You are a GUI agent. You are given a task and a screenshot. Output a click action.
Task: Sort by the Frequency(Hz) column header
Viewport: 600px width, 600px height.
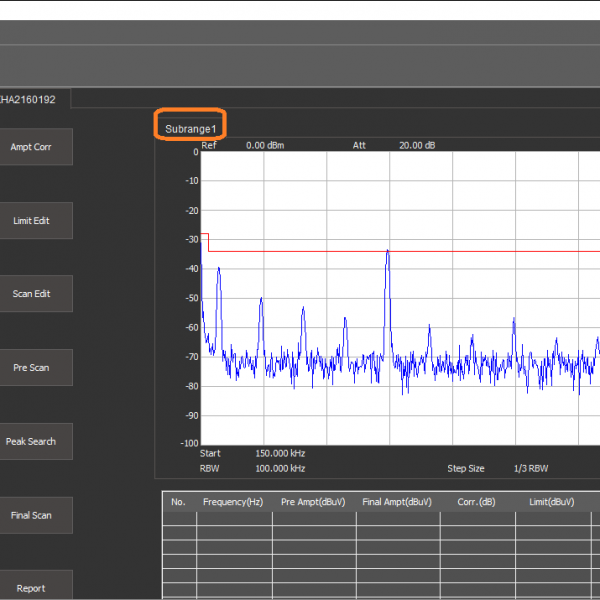click(x=232, y=502)
